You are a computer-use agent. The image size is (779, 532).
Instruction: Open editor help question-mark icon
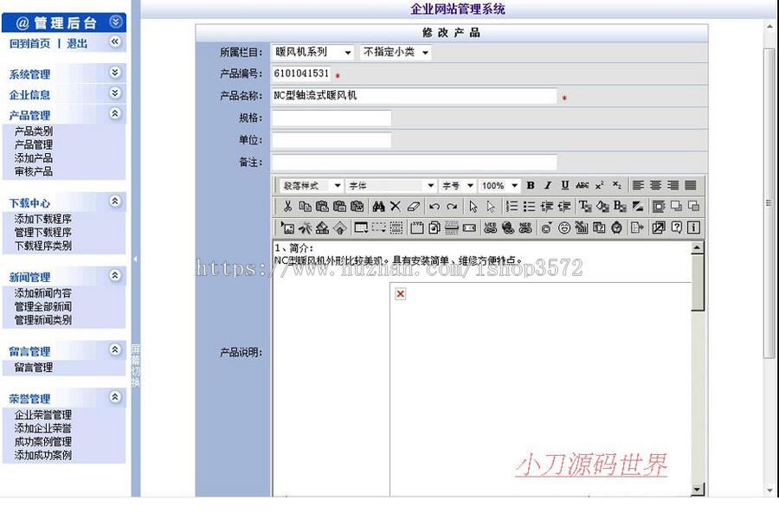coord(676,228)
